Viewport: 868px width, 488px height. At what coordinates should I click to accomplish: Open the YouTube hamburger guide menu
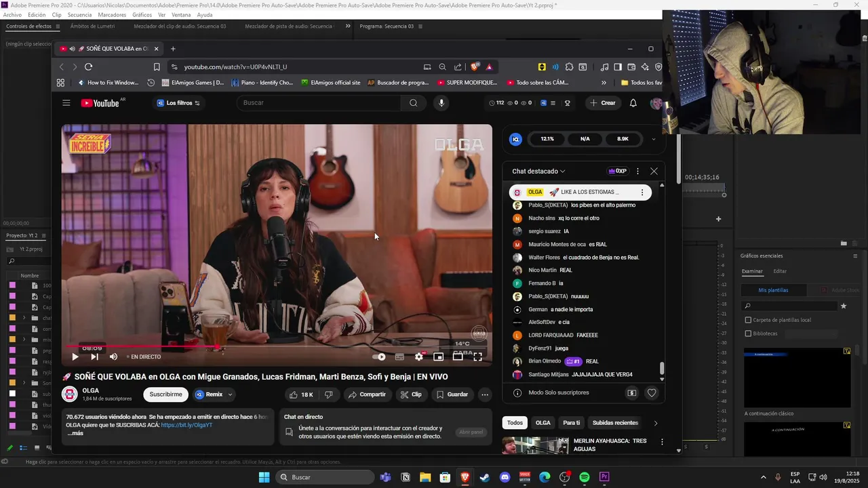tap(66, 103)
